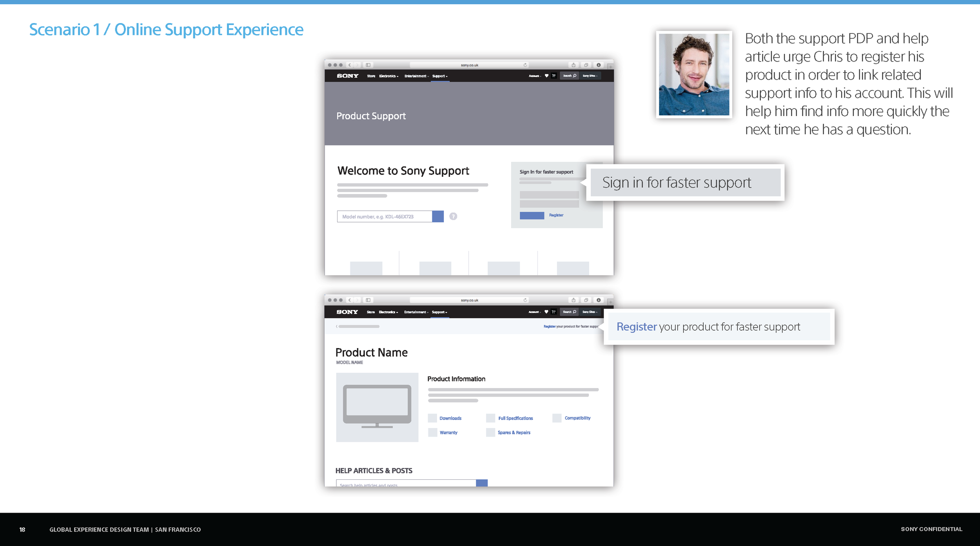Toggle sidebar in the top browser window
The width and height of the screenshot is (980, 546).
pyautogui.click(x=368, y=65)
